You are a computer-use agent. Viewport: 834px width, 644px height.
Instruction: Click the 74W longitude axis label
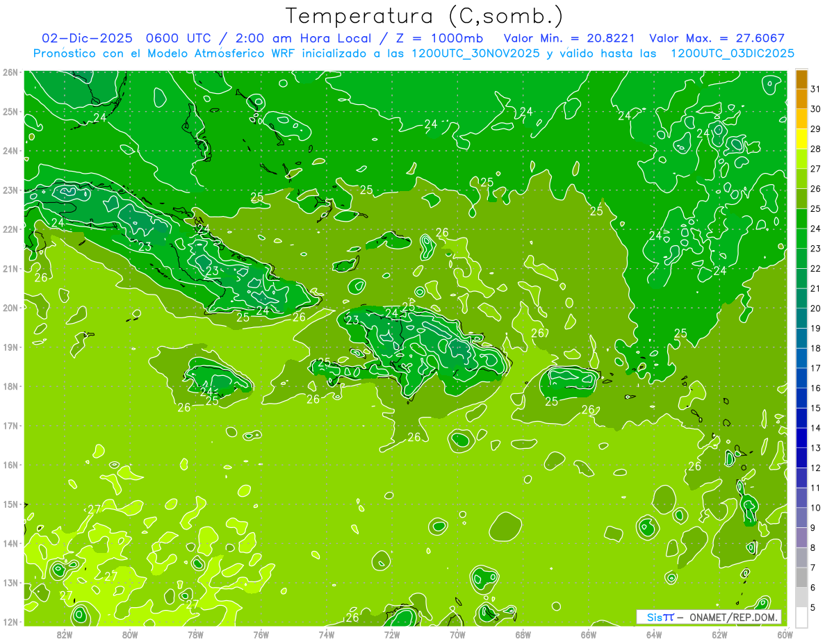pos(327,634)
